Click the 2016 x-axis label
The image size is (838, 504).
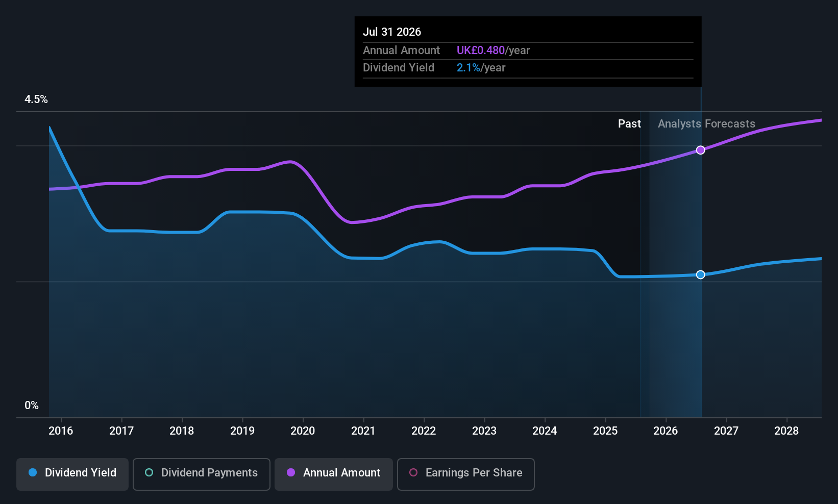click(61, 431)
